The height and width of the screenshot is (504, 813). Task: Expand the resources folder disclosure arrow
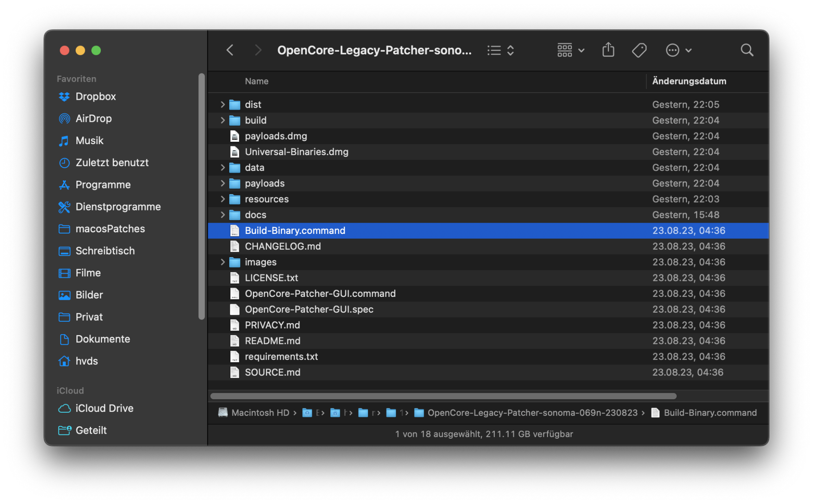tap(222, 199)
